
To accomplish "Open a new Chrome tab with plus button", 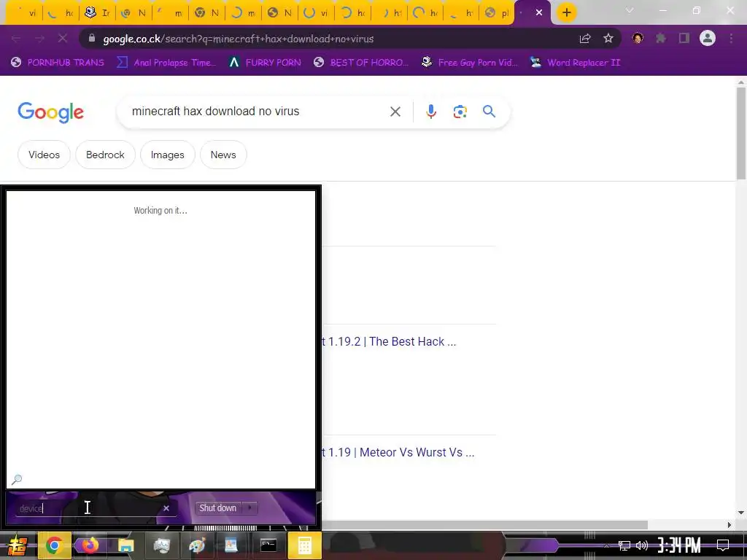I will pos(566,13).
